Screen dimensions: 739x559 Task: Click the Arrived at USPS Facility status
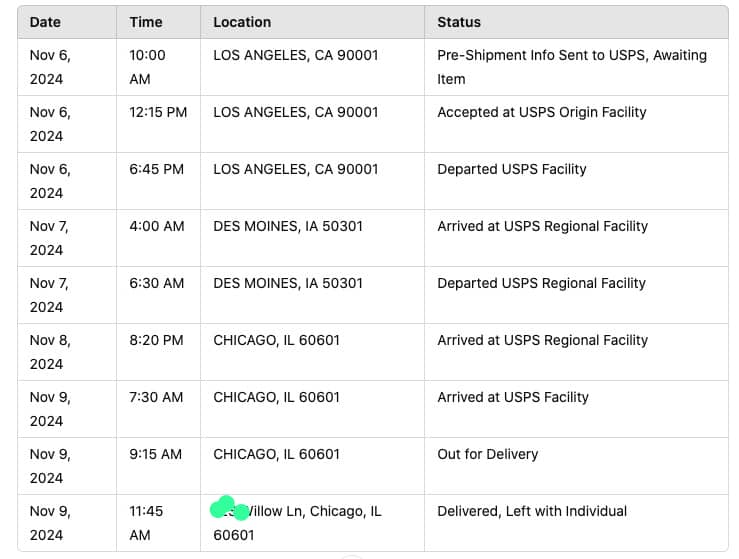(513, 397)
